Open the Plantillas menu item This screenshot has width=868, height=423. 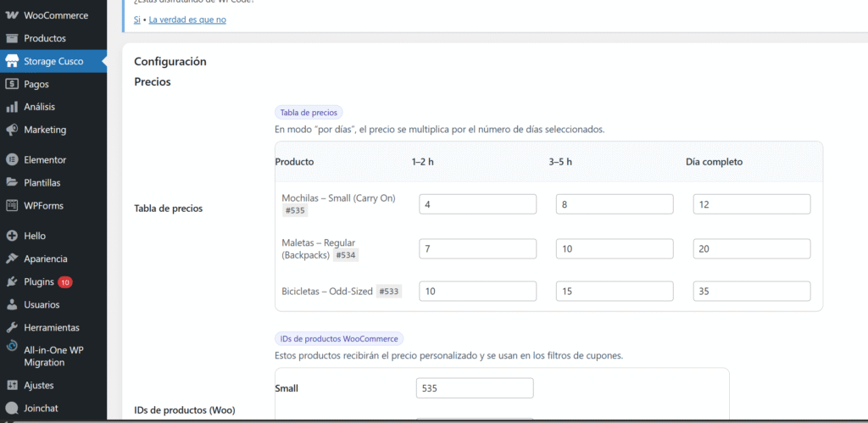(42, 182)
